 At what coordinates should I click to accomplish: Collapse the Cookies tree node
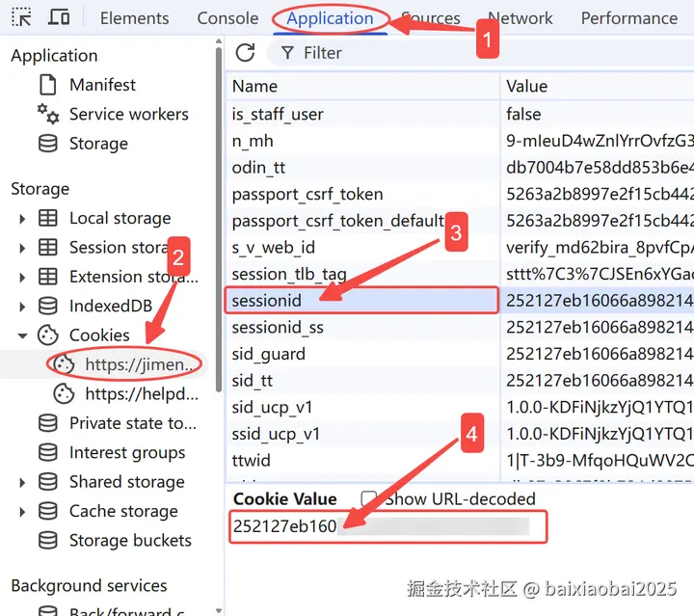[22, 335]
